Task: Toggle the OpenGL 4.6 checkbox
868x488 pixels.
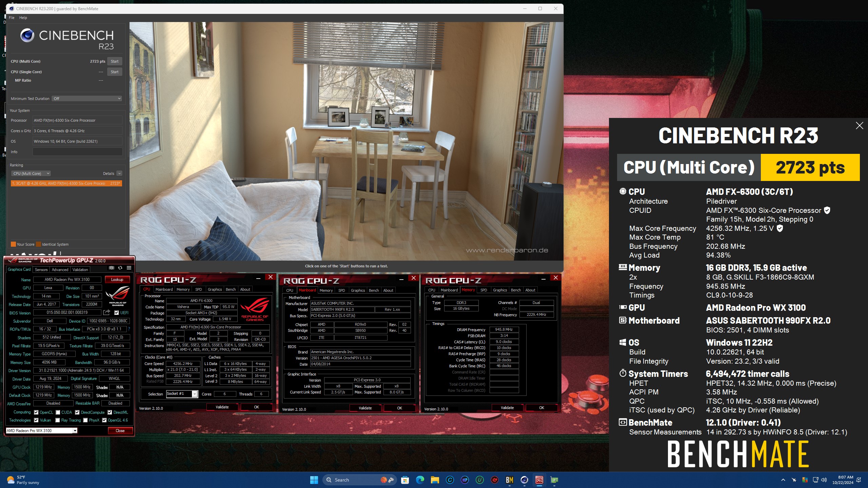Action: pos(104,420)
